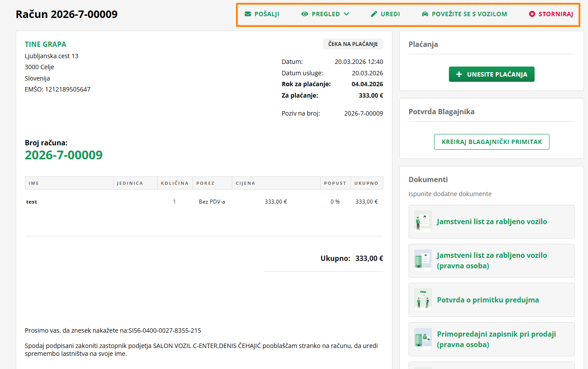Click the plus icon on Unesite plaćanja
The width and height of the screenshot is (588, 369).
[459, 74]
